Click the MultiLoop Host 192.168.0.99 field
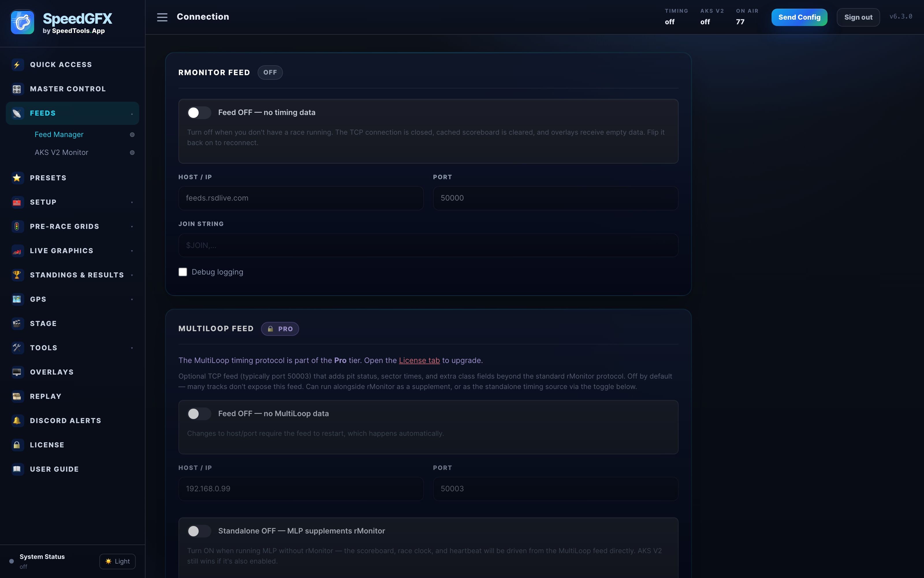This screenshot has height=578, width=924. click(301, 489)
